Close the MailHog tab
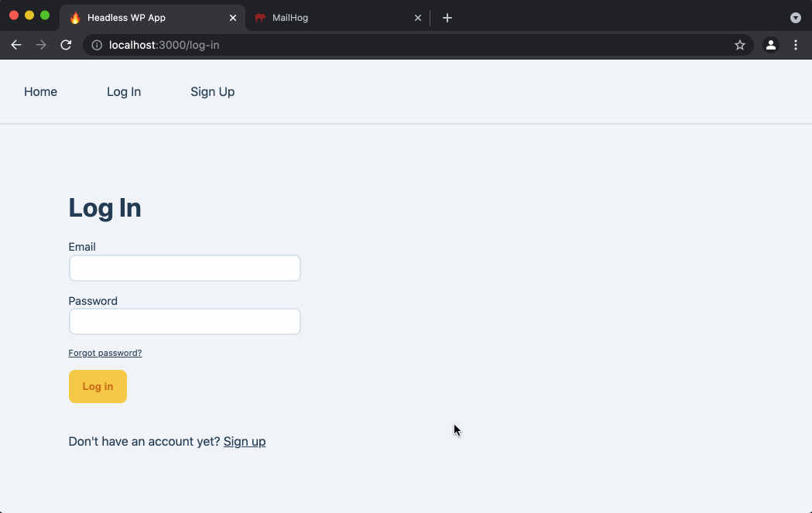Image resolution: width=812 pixels, height=513 pixels. (x=417, y=17)
